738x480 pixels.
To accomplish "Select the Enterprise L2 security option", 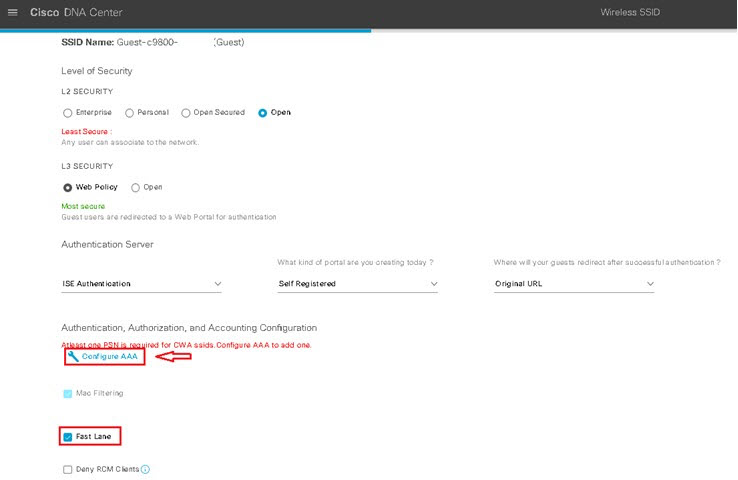I will (x=68, y=113).
